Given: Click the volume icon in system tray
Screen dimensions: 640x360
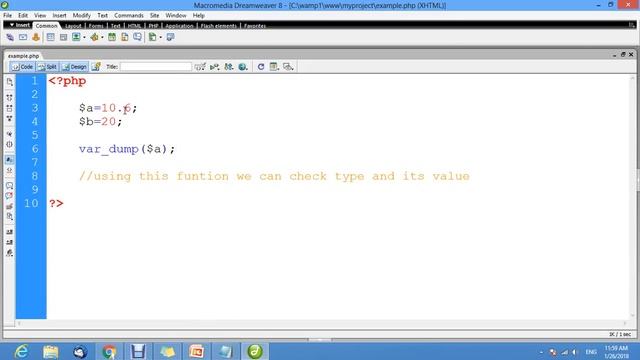Looking at the screenshot, I should [x=575, y=352].
